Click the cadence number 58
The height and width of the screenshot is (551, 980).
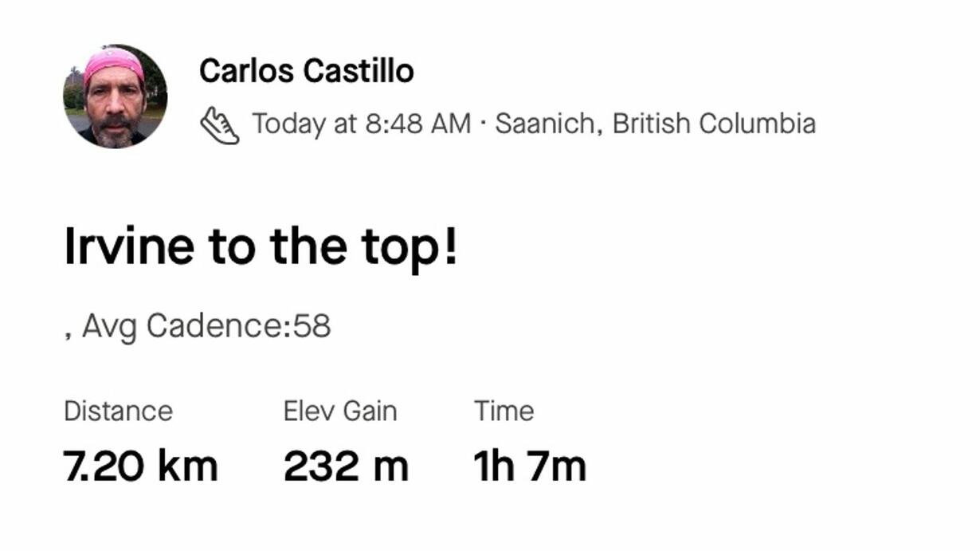(x=312, y=326)
